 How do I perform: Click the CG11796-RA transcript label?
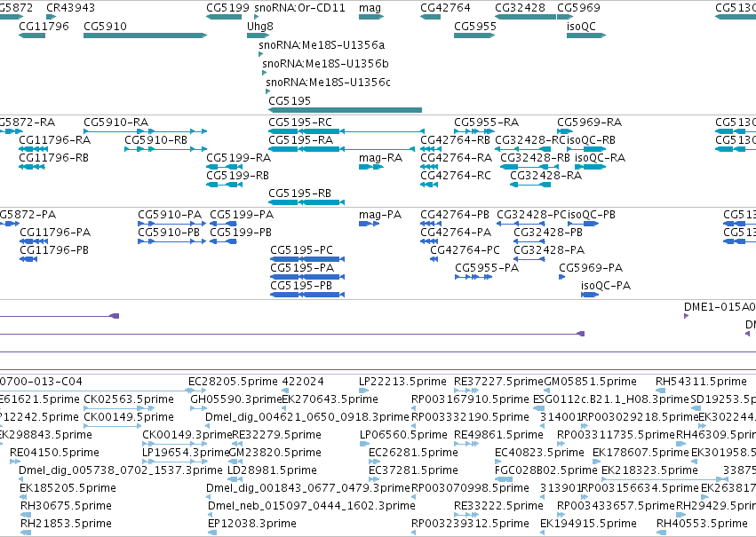(x=54, y=140)
